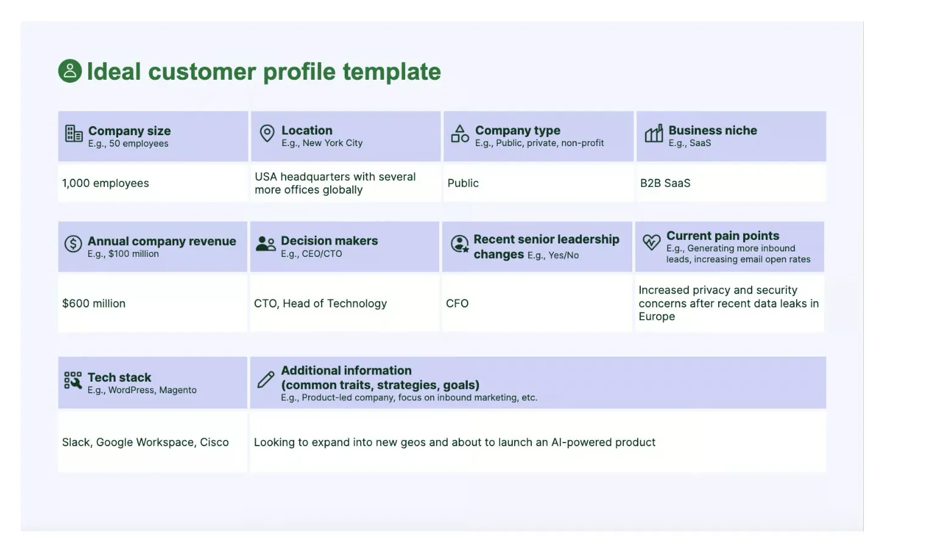
Task: Click the Company type shapes icon
Action: pyautogui.click(x=460, y=133)
